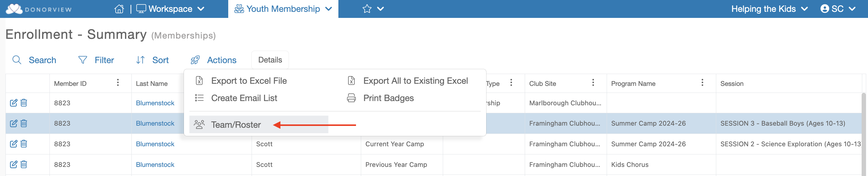
Task: Open Member ID column options menu
Action: [117, 83]
